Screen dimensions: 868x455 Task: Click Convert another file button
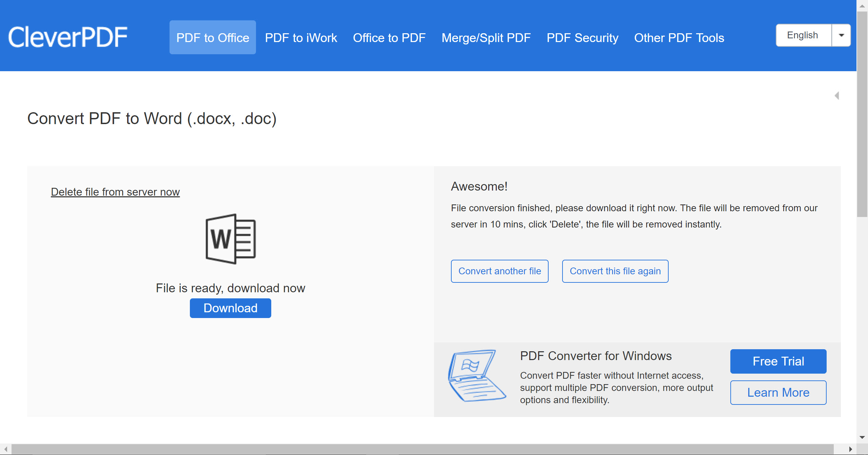(500, 271)
